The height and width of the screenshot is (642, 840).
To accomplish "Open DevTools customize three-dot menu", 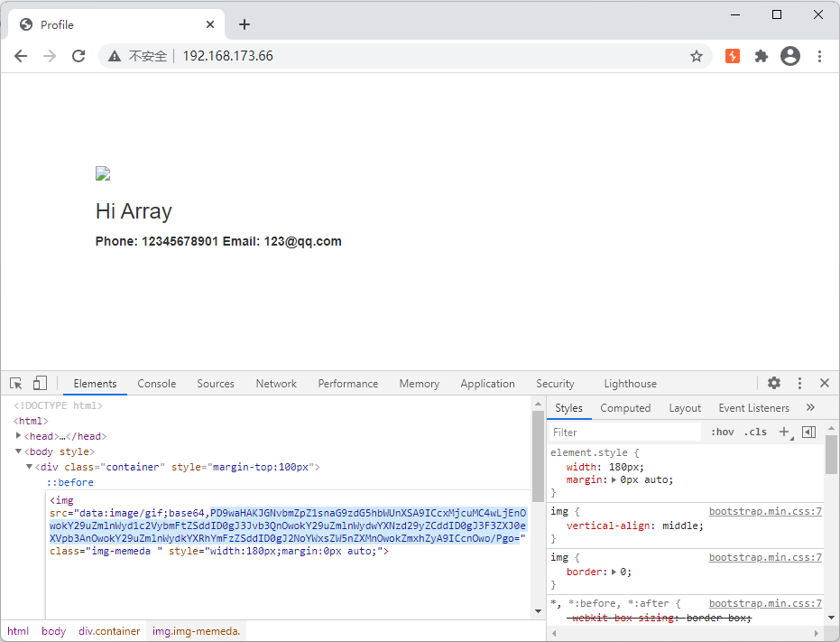I will (x=799, y=384).
